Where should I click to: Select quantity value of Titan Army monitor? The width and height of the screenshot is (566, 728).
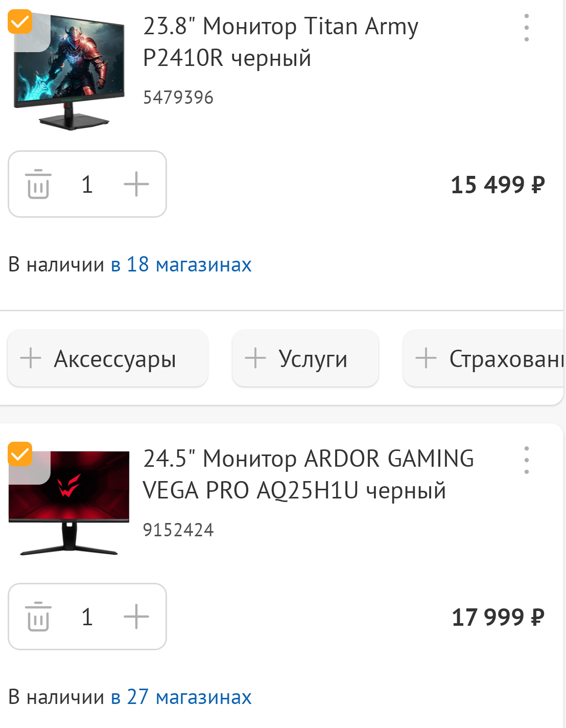point(87,184)
